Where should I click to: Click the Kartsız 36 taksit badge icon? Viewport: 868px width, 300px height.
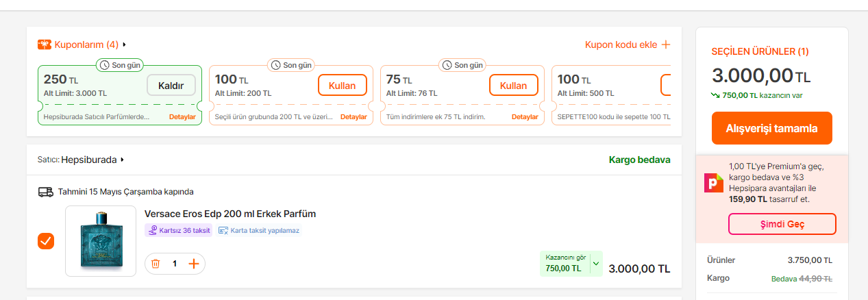(152, 230)
